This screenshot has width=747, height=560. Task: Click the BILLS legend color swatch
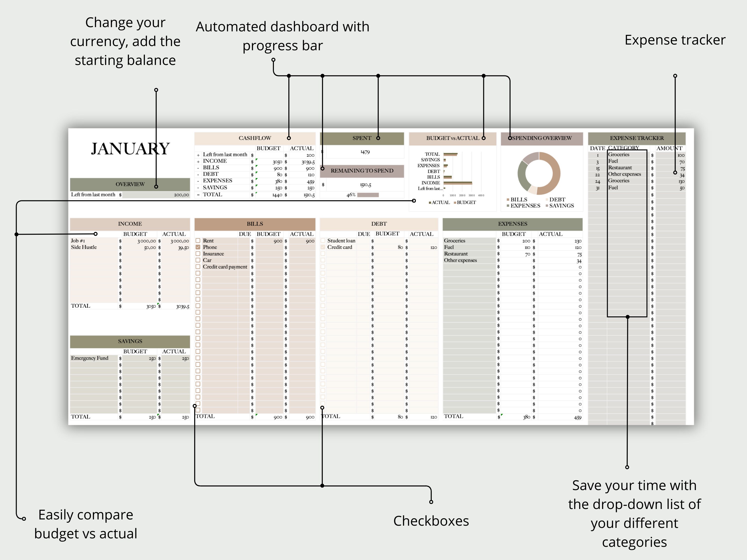coord(508,200)
